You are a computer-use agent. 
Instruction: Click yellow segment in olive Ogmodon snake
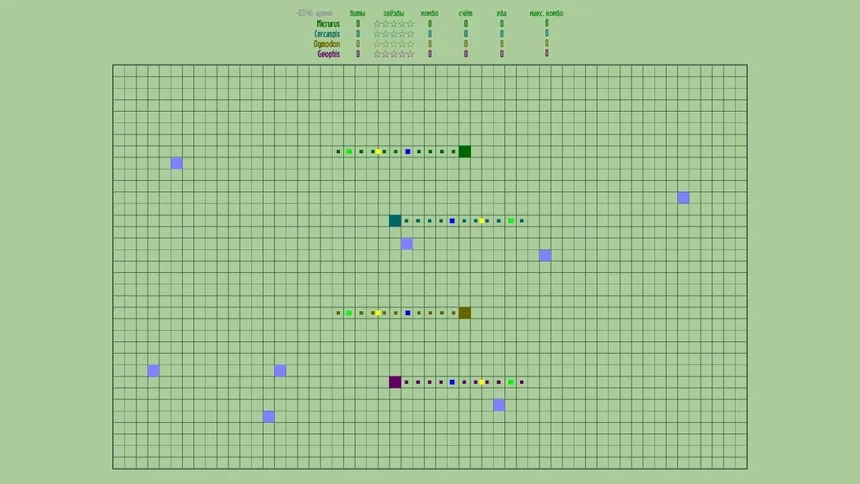tap(378, 313)
